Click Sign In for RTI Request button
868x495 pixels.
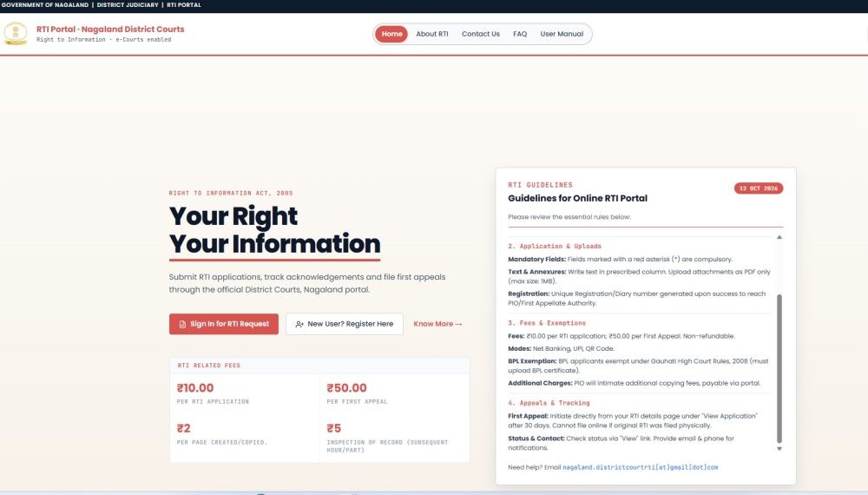click(x=224, y=324)
